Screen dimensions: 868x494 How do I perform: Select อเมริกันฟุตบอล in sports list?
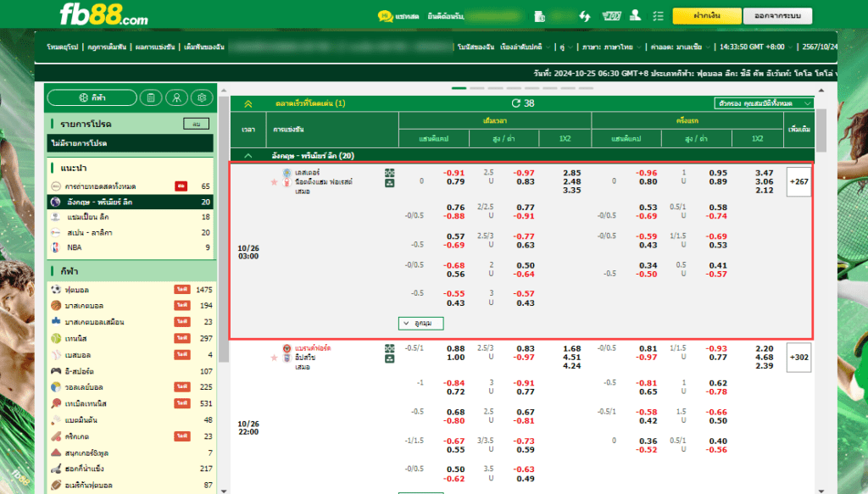tap(131, 486)
